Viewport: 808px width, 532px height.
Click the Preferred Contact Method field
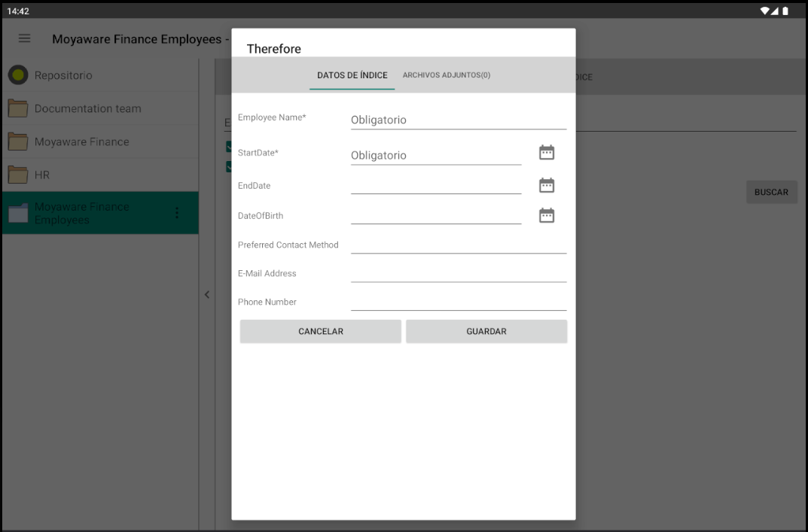[458, 245]
